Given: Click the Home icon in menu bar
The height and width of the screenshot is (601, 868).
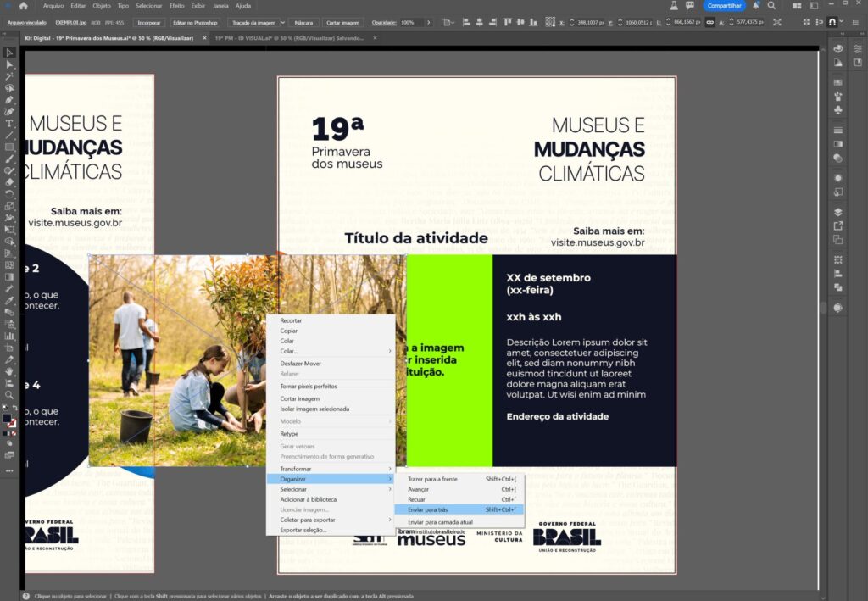Looking at the screenshot, I should [24, 6].
